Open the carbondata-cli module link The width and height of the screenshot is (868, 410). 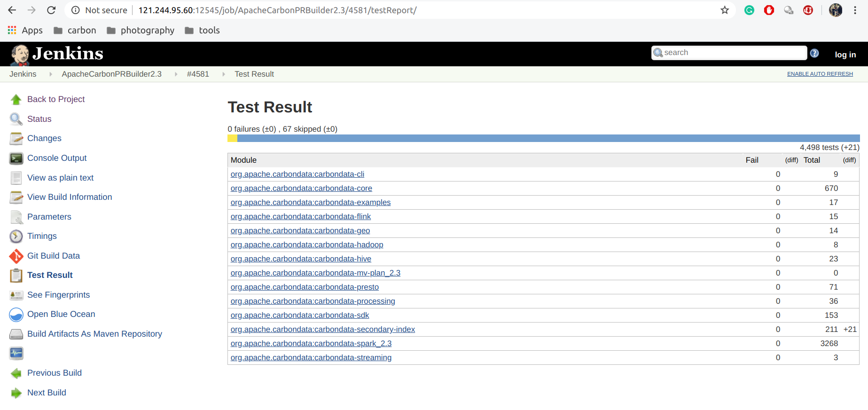[297, 174]
